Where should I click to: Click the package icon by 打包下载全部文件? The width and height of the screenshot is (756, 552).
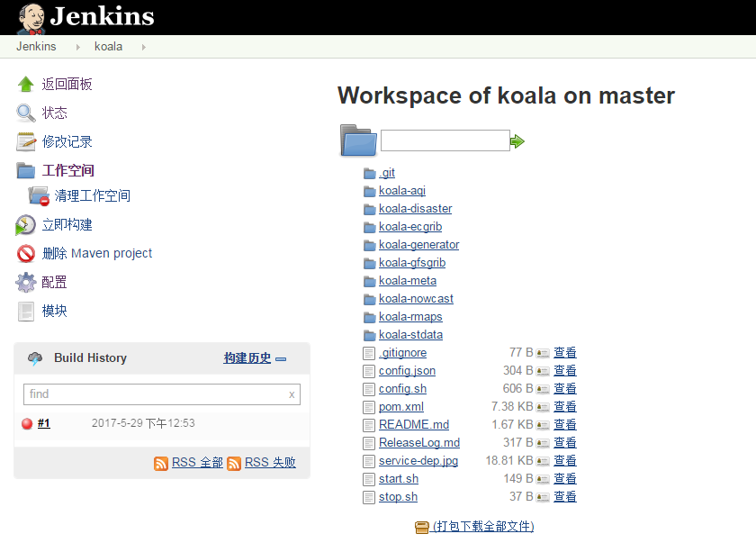[422, 528]
